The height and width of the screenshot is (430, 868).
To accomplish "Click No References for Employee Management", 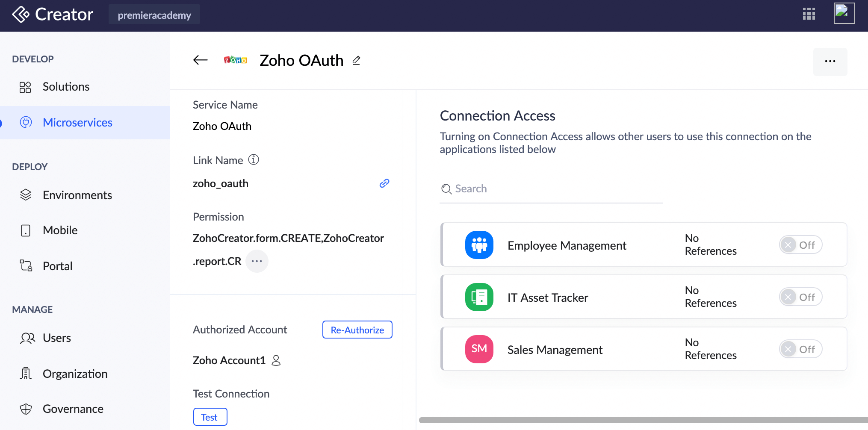I will coord(711,244).
